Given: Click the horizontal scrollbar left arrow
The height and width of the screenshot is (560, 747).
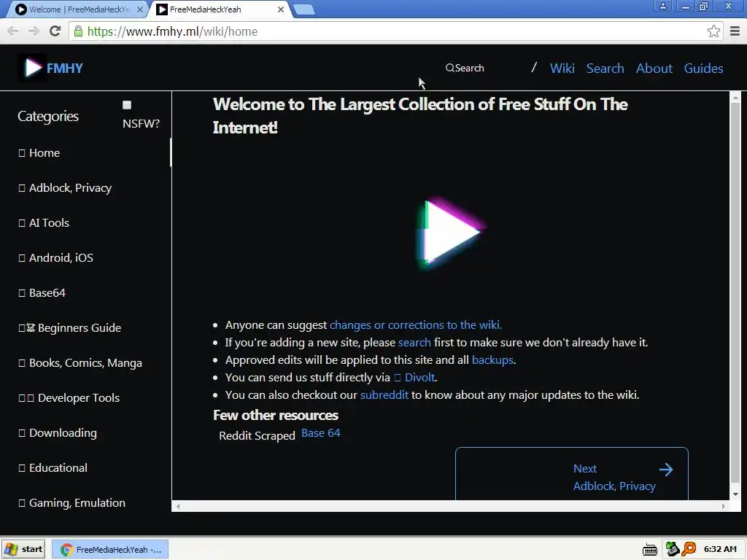Looking at the screenshot, I should coord(178,506).
